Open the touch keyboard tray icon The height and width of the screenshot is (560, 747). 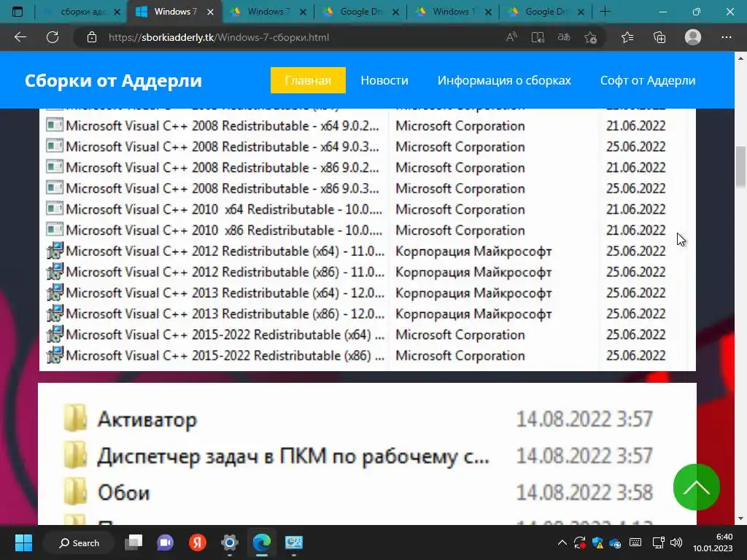pyautogui.click(x=635, y=542)
